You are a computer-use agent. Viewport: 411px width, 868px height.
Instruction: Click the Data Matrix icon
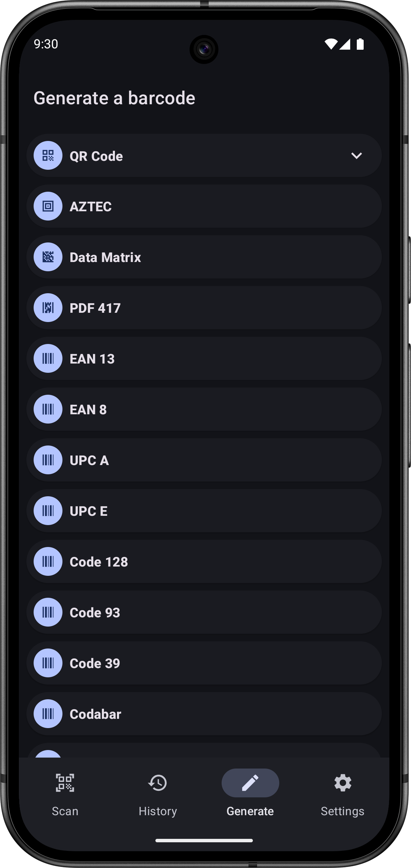click(x=48, y=257)
